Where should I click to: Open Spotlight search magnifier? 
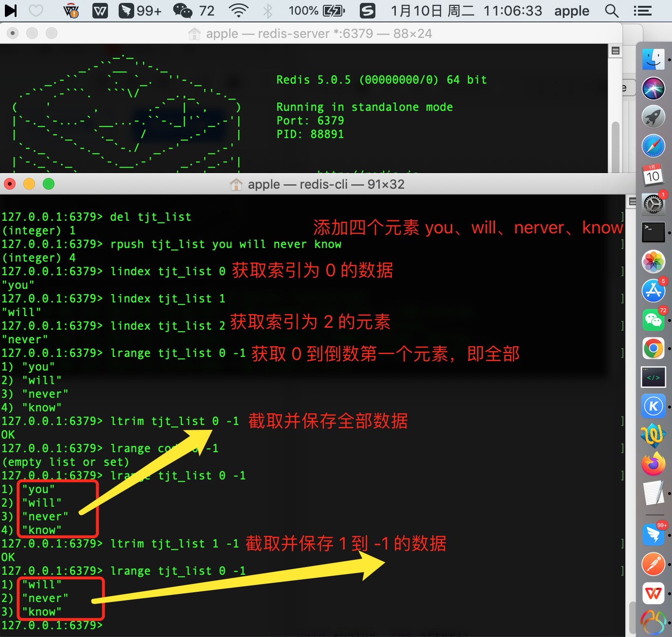coord(612,10)
